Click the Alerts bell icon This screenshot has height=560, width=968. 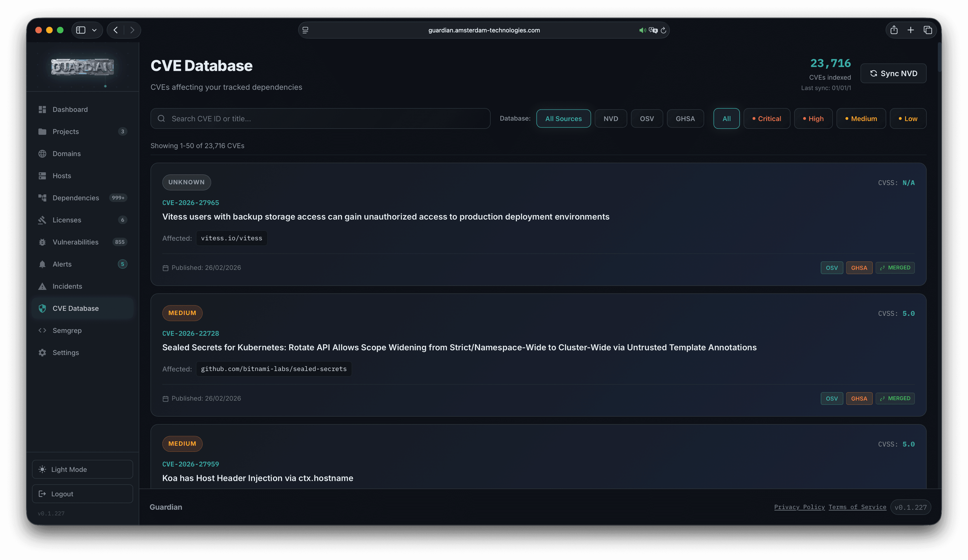click(42, 264)
